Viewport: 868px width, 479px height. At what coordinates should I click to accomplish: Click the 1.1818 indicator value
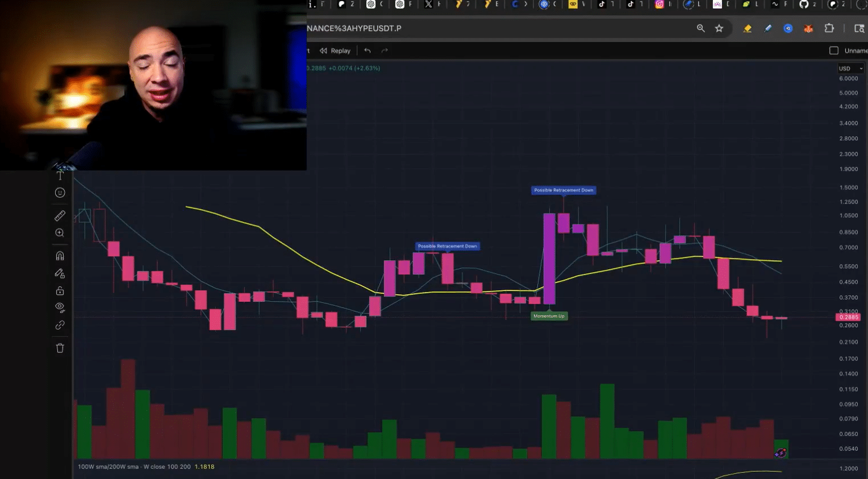pos(205,466)
